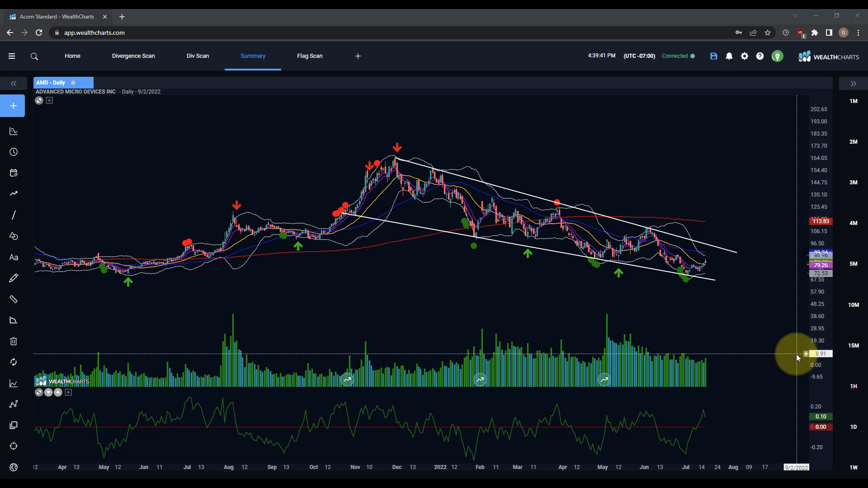Bookmark this page with star icon

[x=768, y=33]
